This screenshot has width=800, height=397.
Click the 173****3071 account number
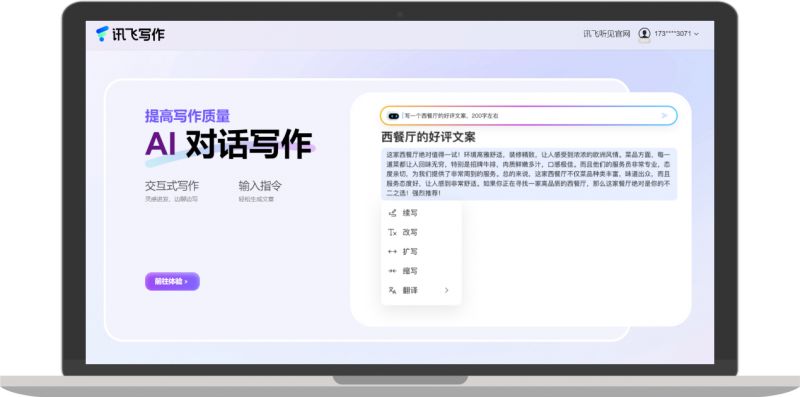pyautogui.click(x=672, y=34)
